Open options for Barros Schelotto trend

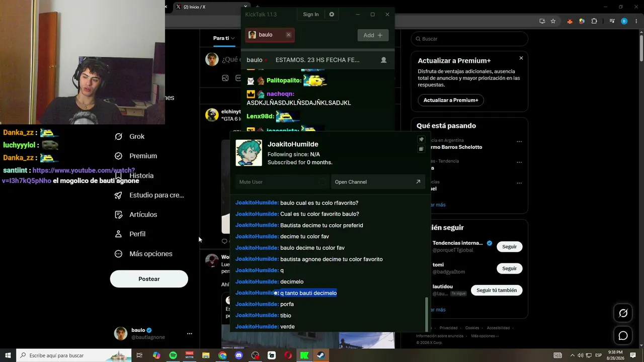click(519, 142)
